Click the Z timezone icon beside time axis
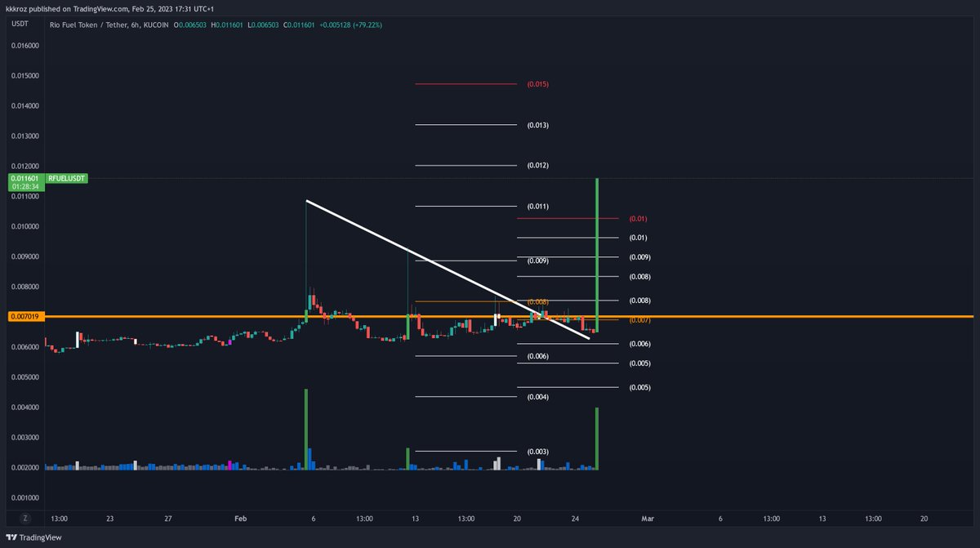 click(25, 519)
